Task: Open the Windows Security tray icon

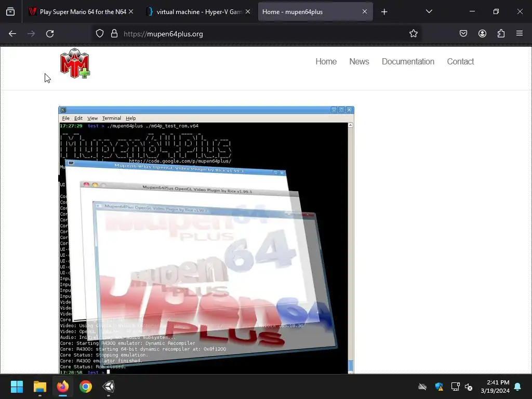Action: click(439, 387)
